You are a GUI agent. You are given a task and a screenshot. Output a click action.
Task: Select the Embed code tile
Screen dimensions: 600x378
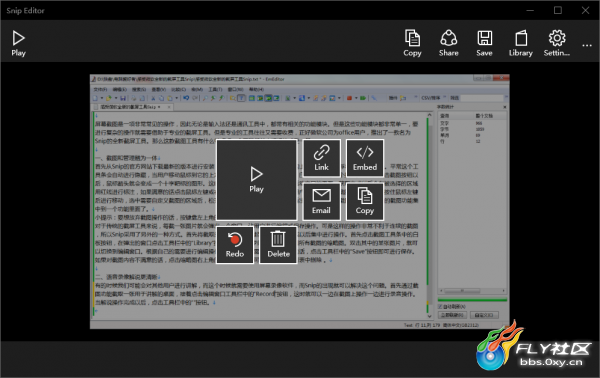pyautogui.click(x=365, y=158)
